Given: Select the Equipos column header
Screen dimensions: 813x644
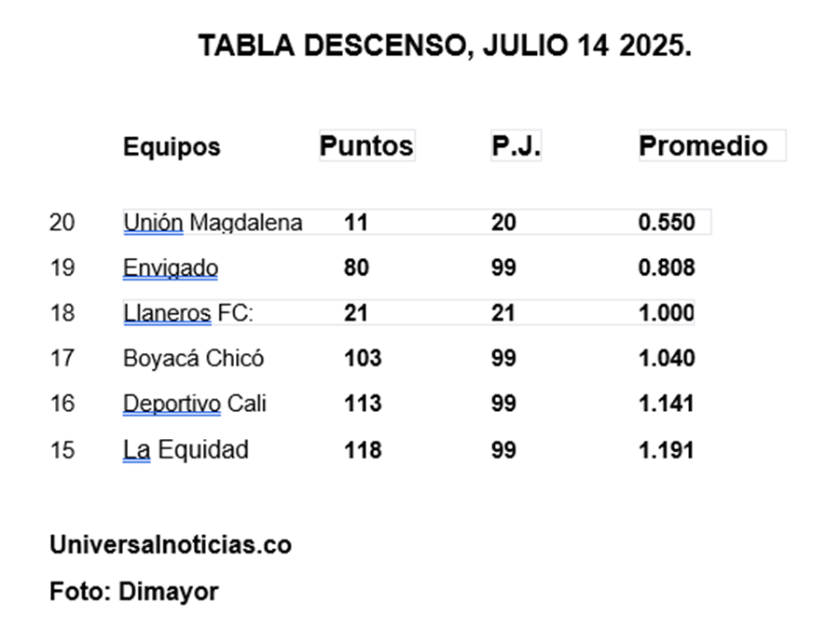Looking at the screenshot, I should 172,147.
